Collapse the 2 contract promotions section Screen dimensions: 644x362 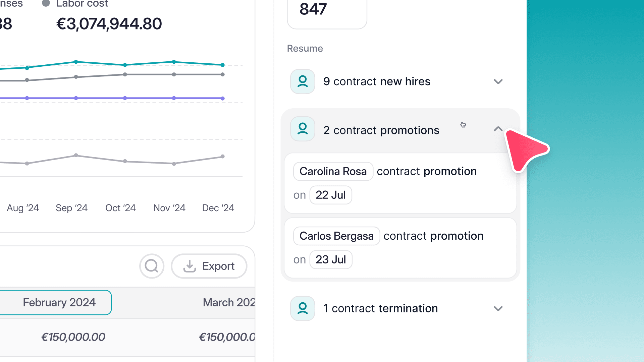coord(498,129)
